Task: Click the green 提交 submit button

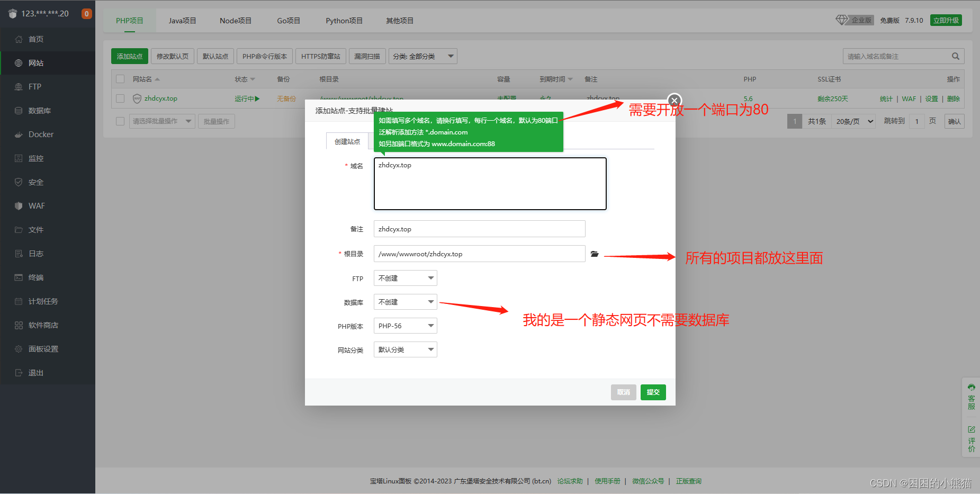Action: pyautogui.click(x=653, y=392)
